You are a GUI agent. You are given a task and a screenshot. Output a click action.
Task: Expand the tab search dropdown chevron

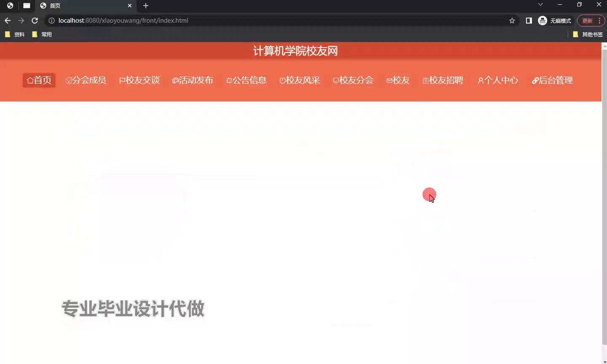(x=540, y=5)
